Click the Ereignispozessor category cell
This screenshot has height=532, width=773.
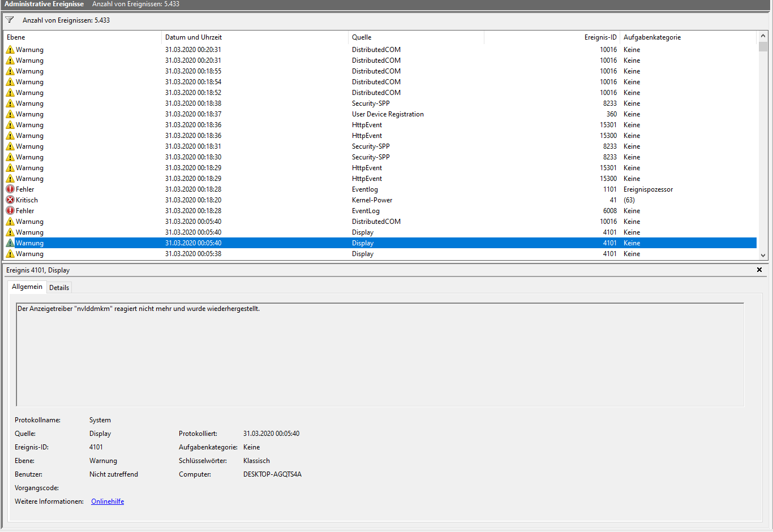pos(648,189)
